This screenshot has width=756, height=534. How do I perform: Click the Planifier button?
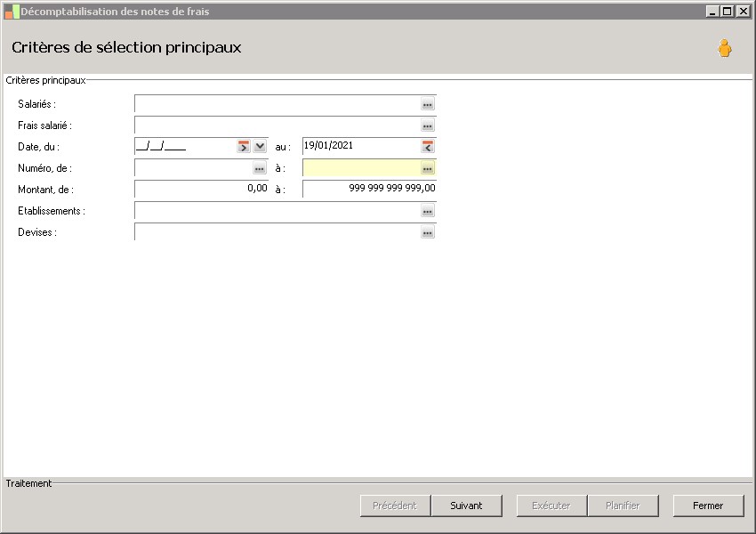623,506
